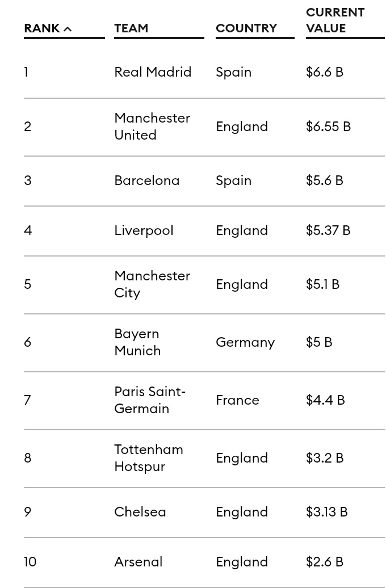Click the RANK column header text
The width and height of the screenshot is (386, 588).
tap(42, 28)
